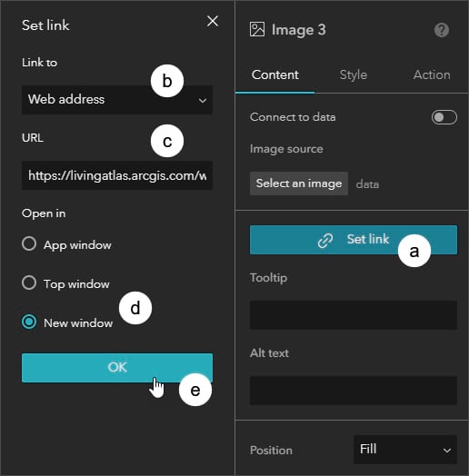The width and height of the screenshot is (469, 476).
Task: Open the help question mark icon
Action: click(442, 30)
